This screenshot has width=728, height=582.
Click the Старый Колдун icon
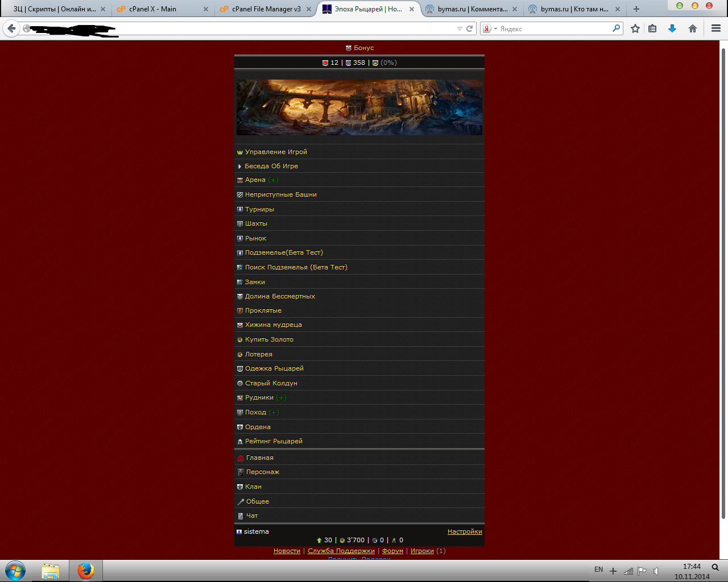tap(240, 384)
